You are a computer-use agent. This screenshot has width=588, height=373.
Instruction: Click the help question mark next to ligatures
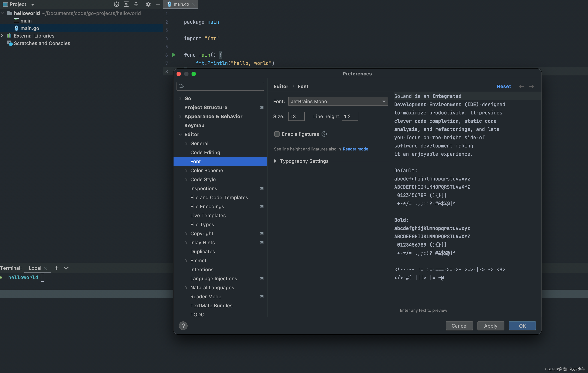pyautogui.click(x=324, y=134)
